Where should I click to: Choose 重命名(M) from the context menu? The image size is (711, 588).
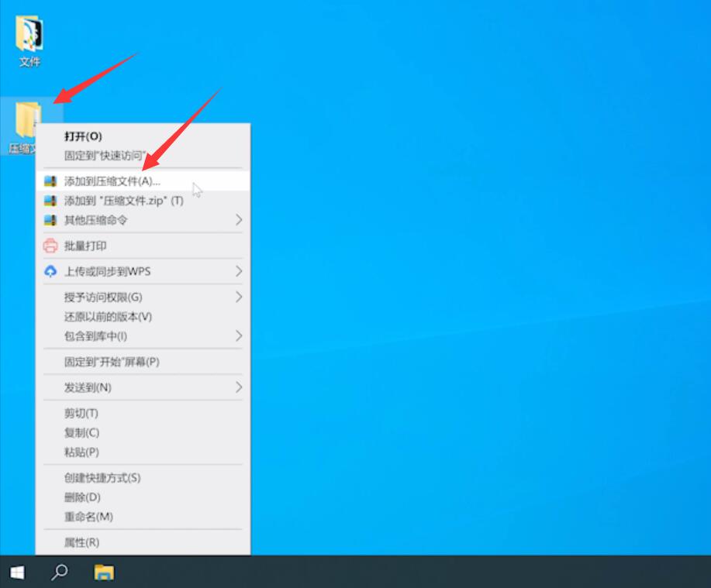point(143,517)
